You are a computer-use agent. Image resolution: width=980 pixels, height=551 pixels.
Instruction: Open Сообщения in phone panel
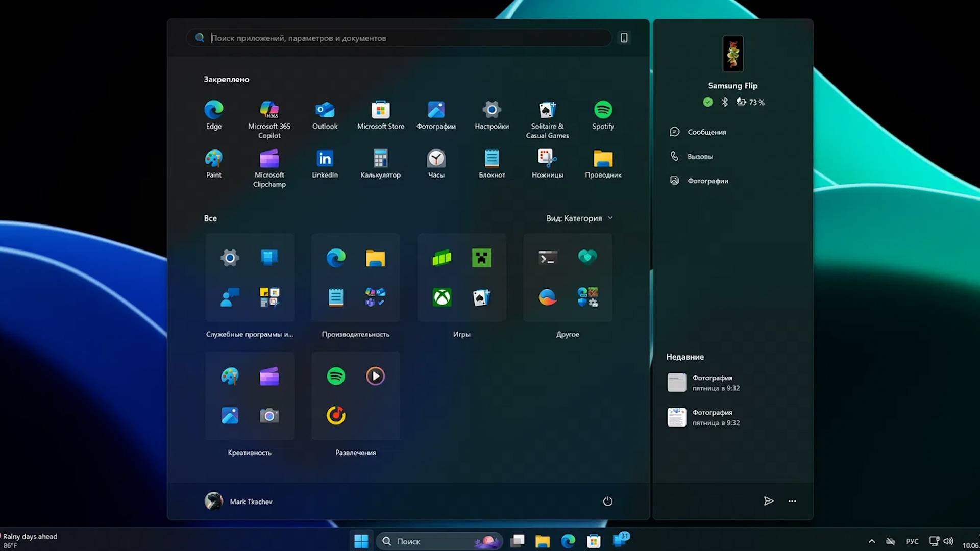coord(706,132)
